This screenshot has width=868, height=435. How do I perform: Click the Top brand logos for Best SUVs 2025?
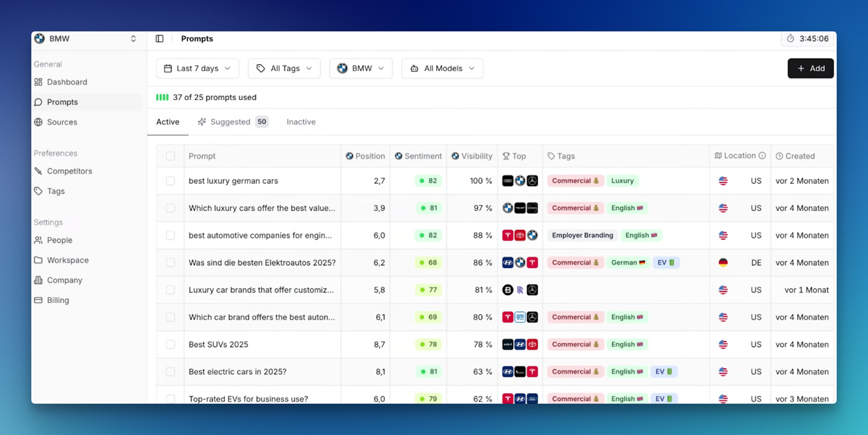[x=520, y=344]
